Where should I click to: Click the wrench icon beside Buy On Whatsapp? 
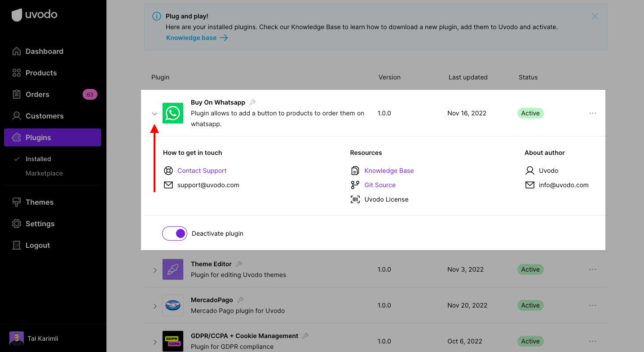coord(252,102)
